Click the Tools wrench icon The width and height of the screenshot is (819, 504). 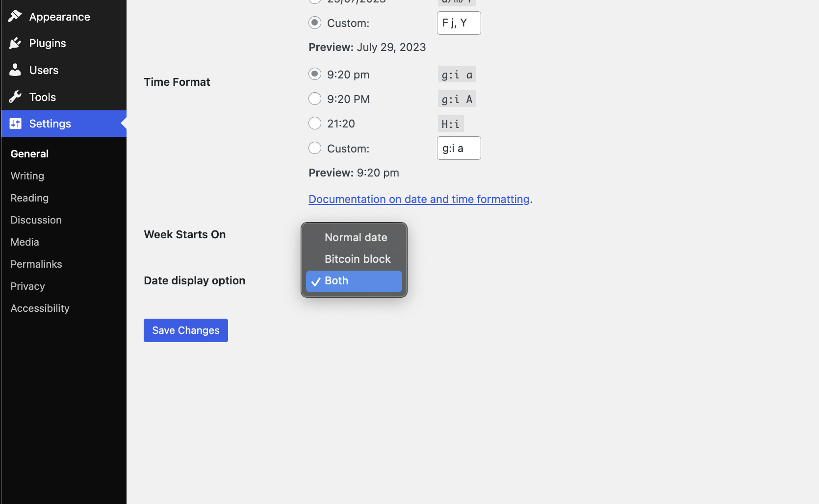click(x=15, y=97)
